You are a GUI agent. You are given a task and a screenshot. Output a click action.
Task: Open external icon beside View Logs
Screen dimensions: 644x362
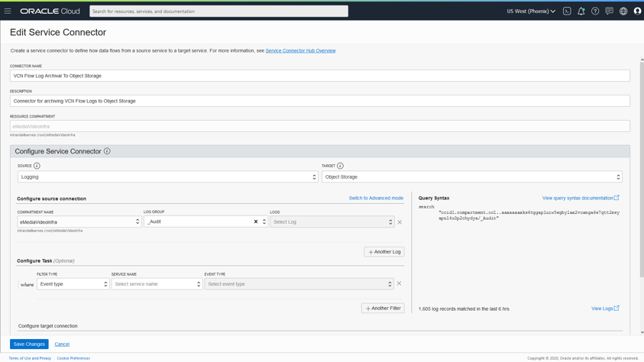616,309
